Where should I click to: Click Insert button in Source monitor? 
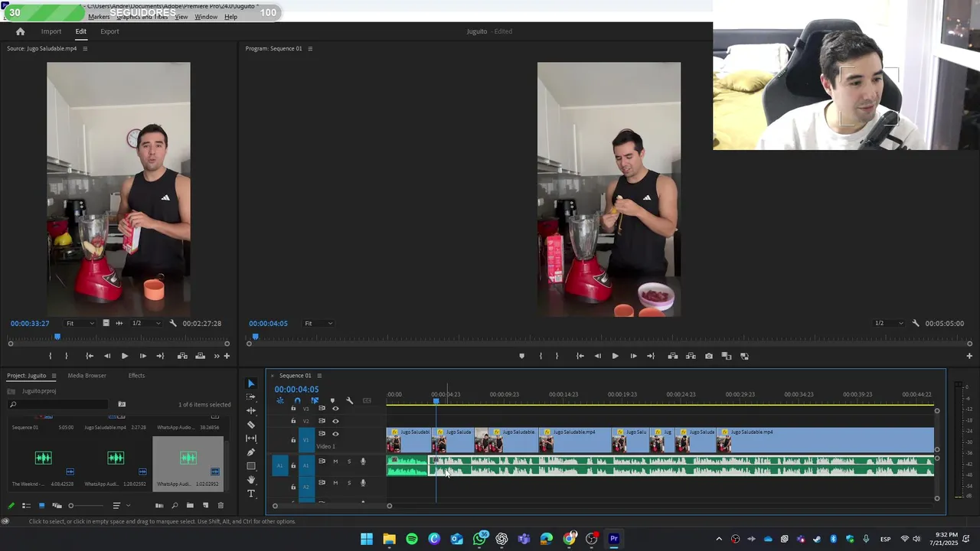182,356
